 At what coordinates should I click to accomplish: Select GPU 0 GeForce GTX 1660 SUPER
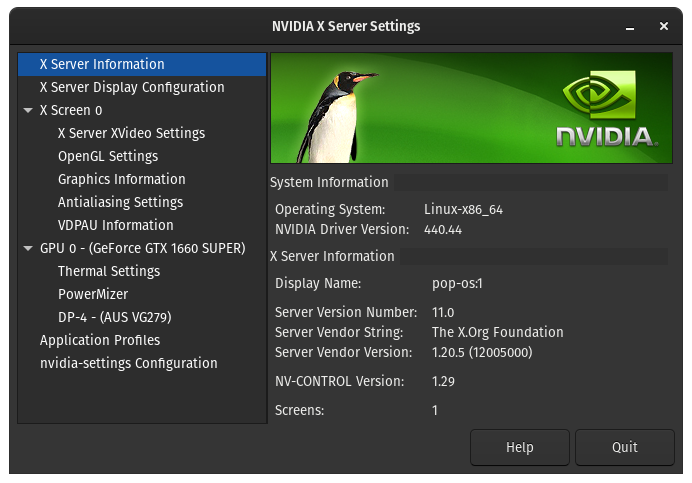[142, 248]
